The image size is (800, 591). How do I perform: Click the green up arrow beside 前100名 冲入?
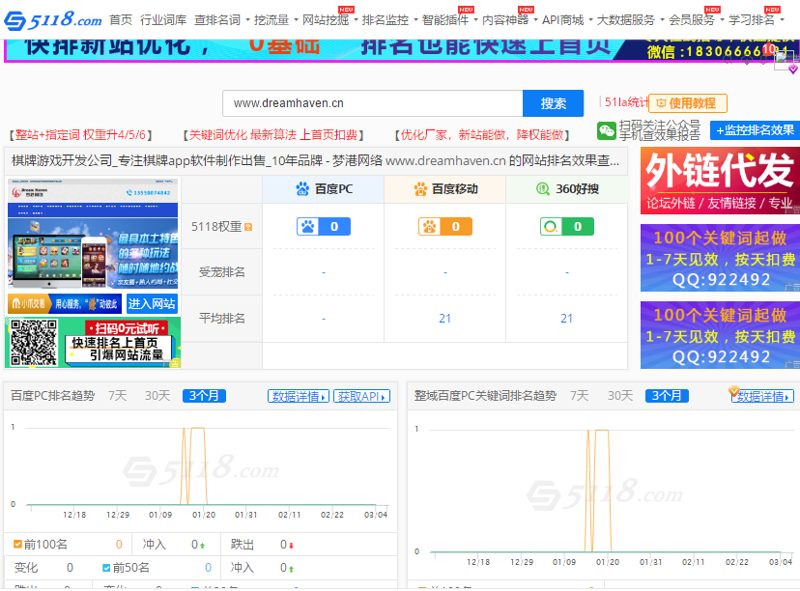203,546
